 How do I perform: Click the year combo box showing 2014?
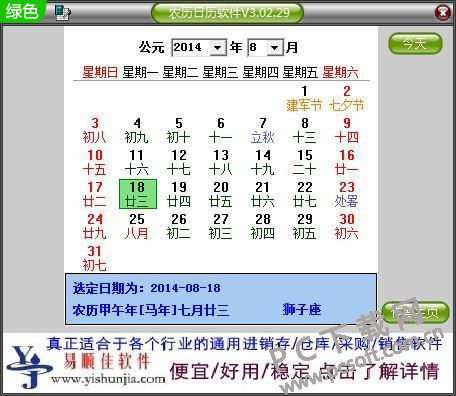tap(199, 48)
